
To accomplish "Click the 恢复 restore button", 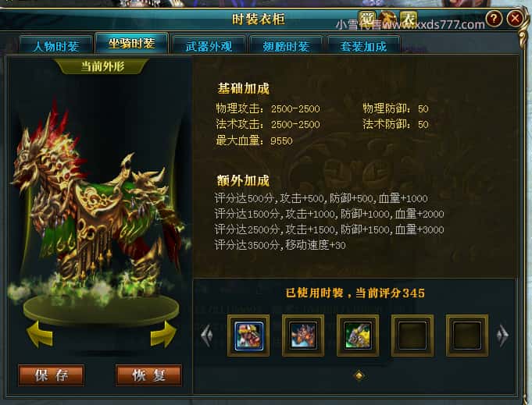I will tap(148, 375).
